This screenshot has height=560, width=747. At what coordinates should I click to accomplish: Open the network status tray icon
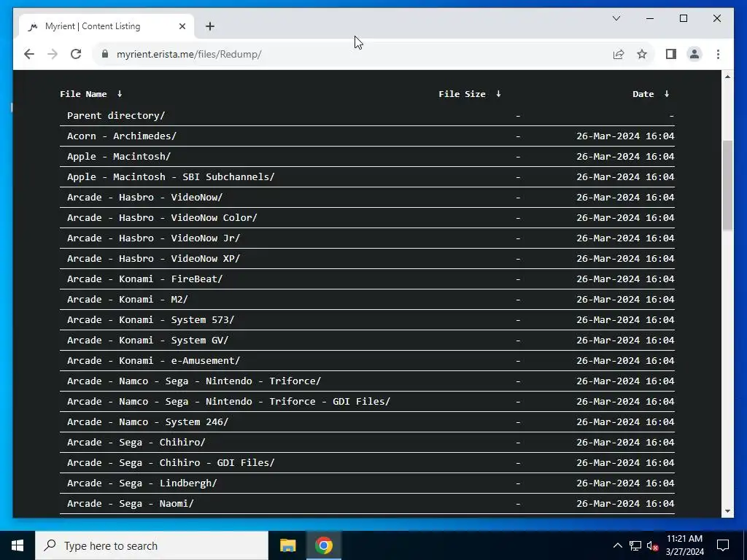[635, 545]
